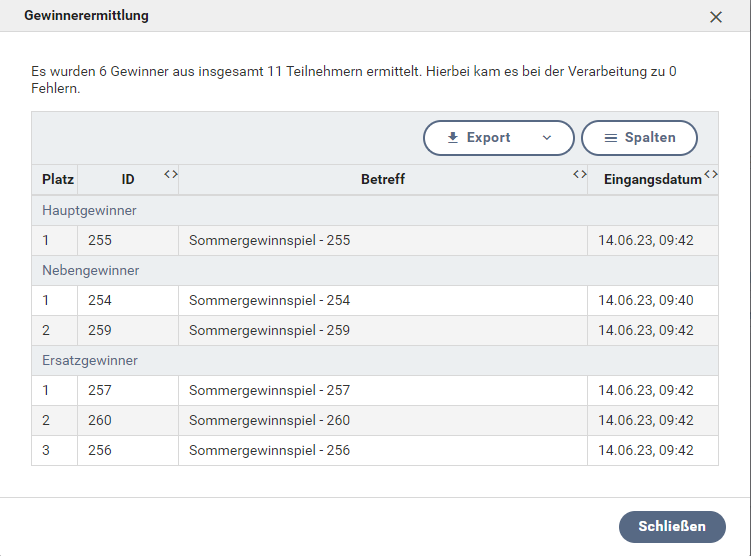Image resolution: width=751 pixels, height=556 pixels.
Task: Open the Export dropdown chevron
Action: tap(546, 138)
